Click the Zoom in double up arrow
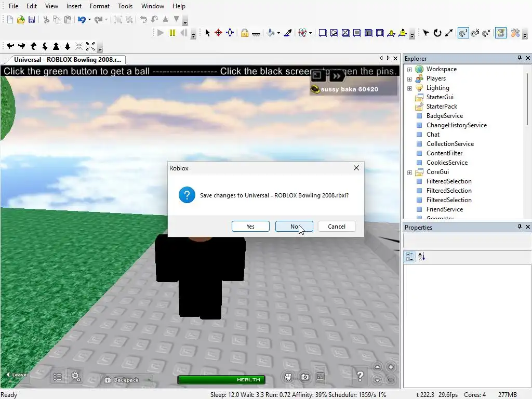 pyautogui.click(x=56, y=46)
